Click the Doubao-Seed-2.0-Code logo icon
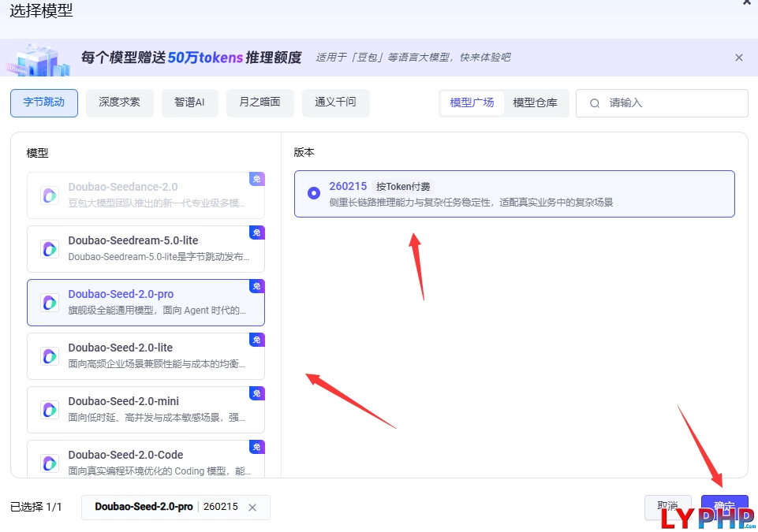Image resolution: width=758 pixels, height=532 pixels. pyautogui.click(x=49, y=463)
